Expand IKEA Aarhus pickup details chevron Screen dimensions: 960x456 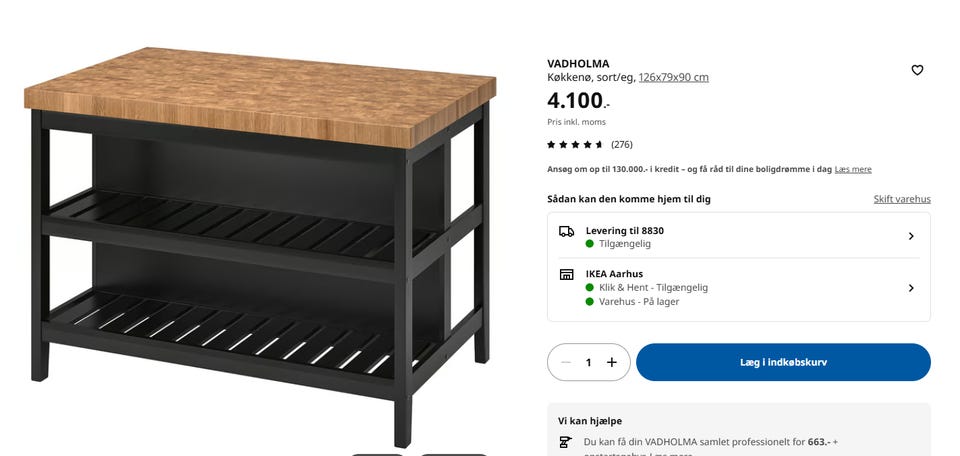click(x=911, y=288)
